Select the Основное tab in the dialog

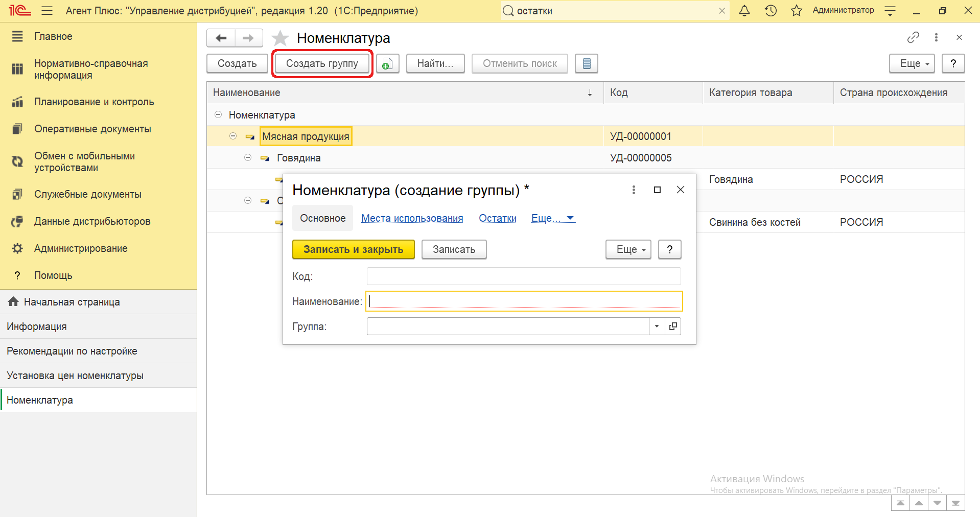[x=323, y=218]
